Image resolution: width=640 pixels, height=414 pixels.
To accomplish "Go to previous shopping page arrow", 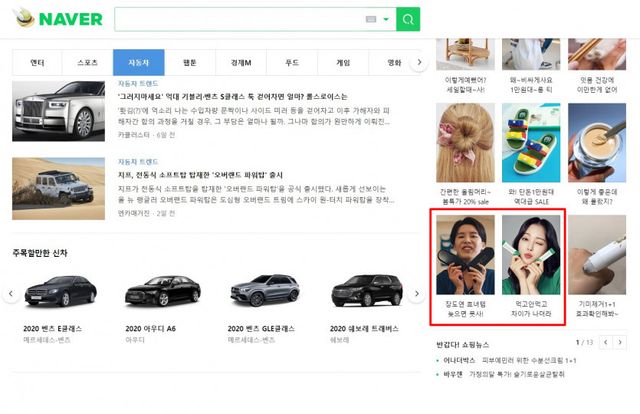I will click(604, 343).
